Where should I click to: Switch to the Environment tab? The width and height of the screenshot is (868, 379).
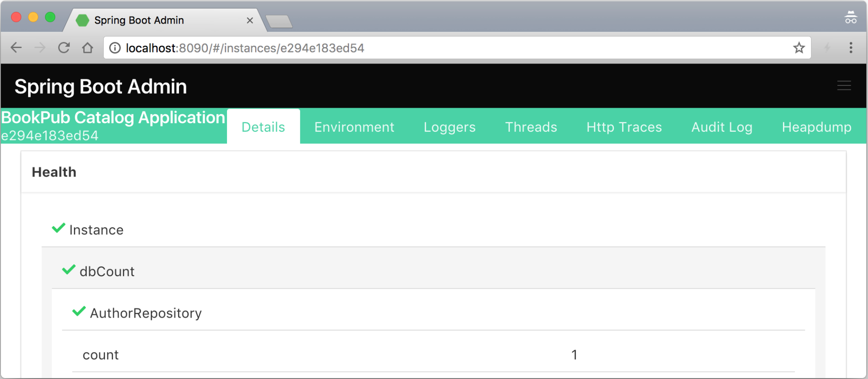(x=354, y=127)
